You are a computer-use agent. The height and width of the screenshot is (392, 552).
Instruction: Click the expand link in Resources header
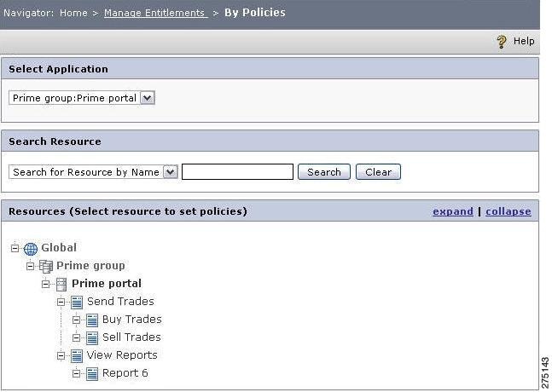pyautogui.click(x=453, y=211)
